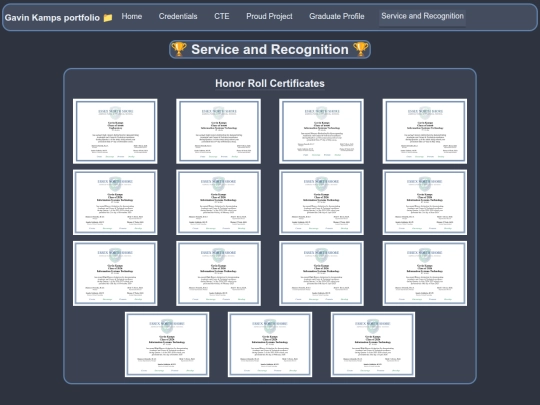Click the Service and Recognition page heading
Viewport: 540px width, 405px height.
[270, 49]
